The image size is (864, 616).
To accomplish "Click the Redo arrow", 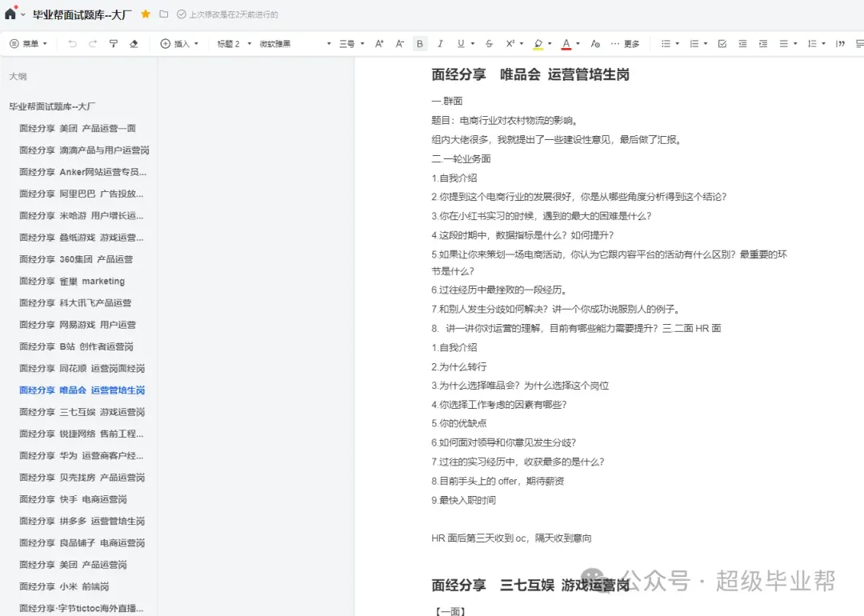I will [x=93, y=43].
